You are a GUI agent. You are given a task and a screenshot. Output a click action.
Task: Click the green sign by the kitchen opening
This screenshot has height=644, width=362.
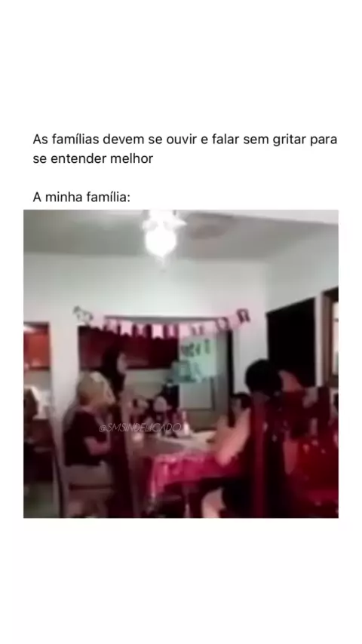point(196,358)
